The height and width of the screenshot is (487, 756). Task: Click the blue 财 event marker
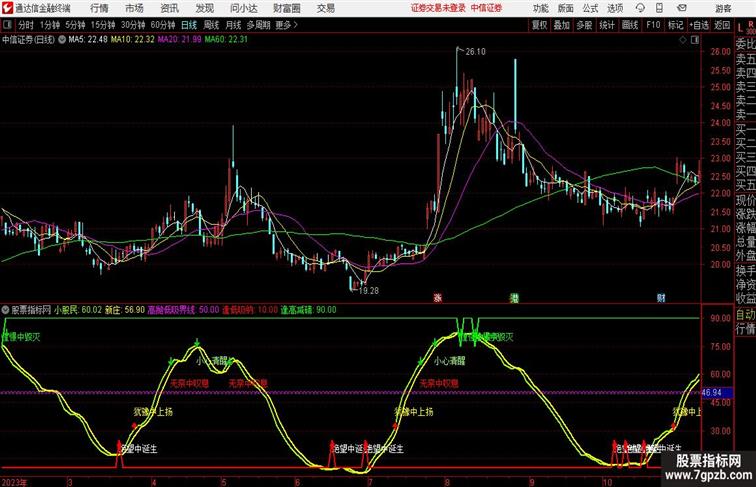pos(661,298)
